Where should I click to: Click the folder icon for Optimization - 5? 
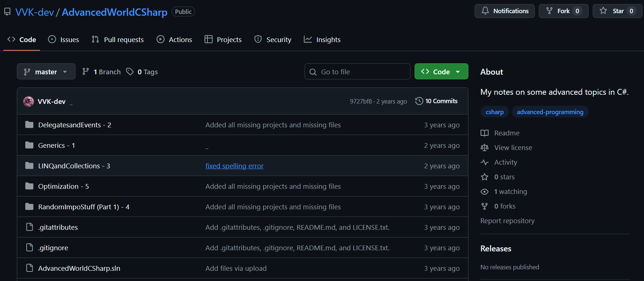click(29, 186)
